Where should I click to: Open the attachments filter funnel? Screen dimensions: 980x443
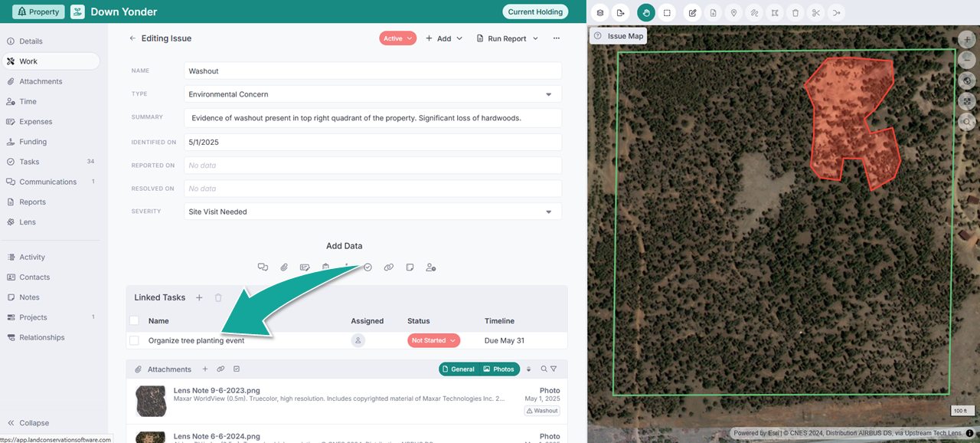pos(554,369)
